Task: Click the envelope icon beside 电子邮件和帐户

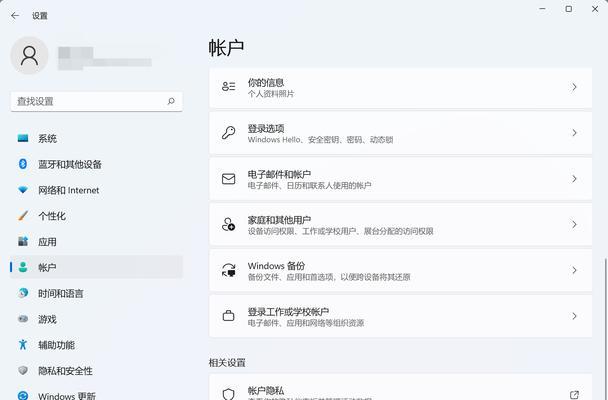Action: click(228, 179)
